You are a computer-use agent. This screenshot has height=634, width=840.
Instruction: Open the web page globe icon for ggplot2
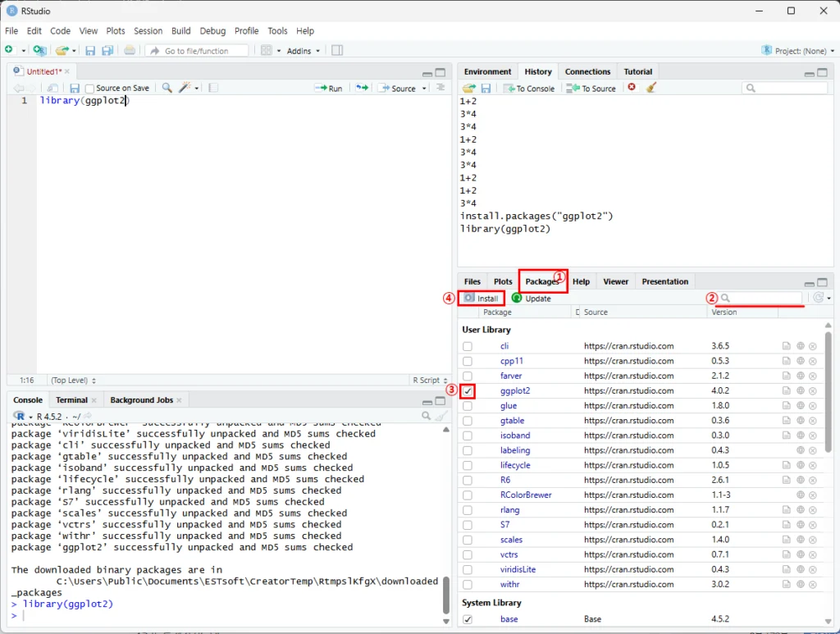point(800,391)
